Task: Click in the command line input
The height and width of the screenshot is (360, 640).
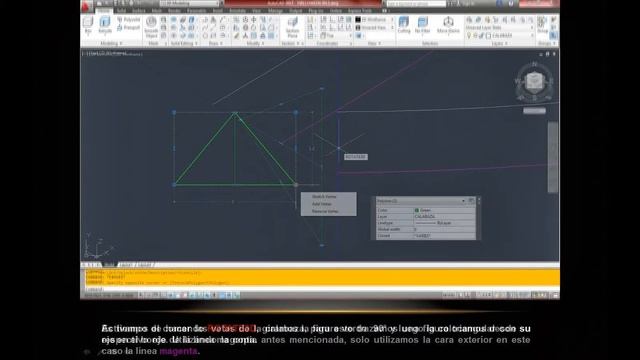Action: (x=322, y=289)
